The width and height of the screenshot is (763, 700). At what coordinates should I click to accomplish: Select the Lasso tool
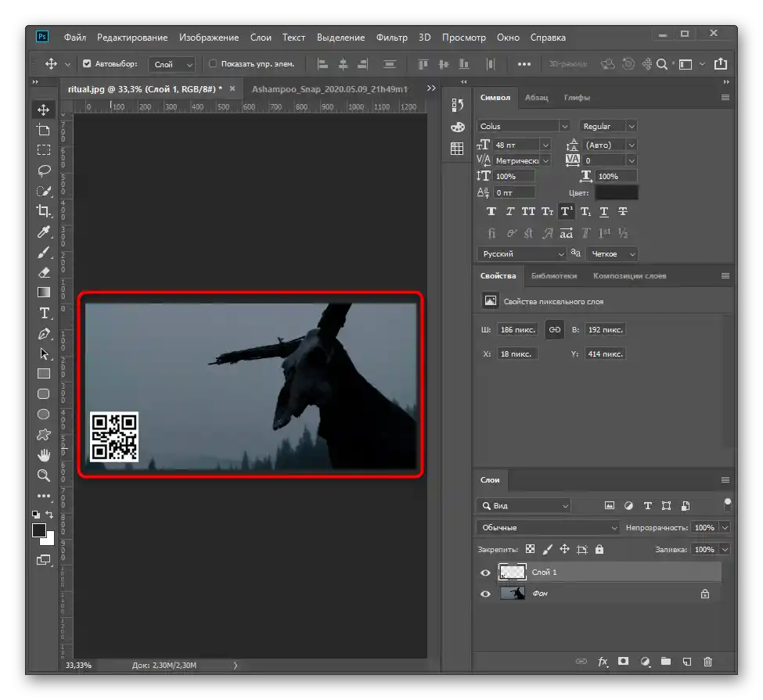pos(44,171)
